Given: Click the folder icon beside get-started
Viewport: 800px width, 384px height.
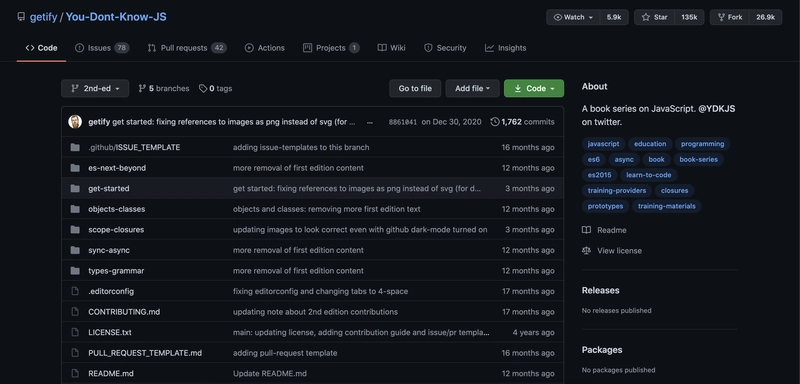Looking at the screenshot, I should pyautogui.click(x=75, y=189).
